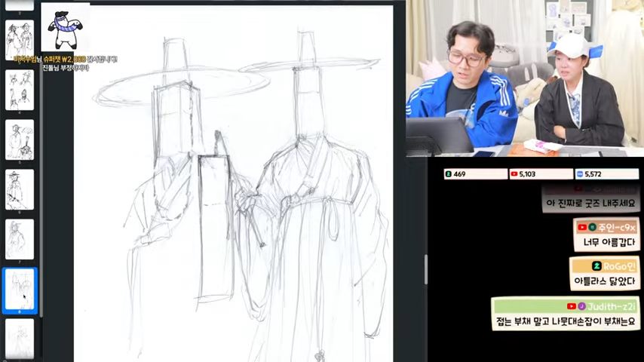The image size is (644, 362).
Task: Click the YouTube icon in Judith-z2i's message
Action: 572,306
